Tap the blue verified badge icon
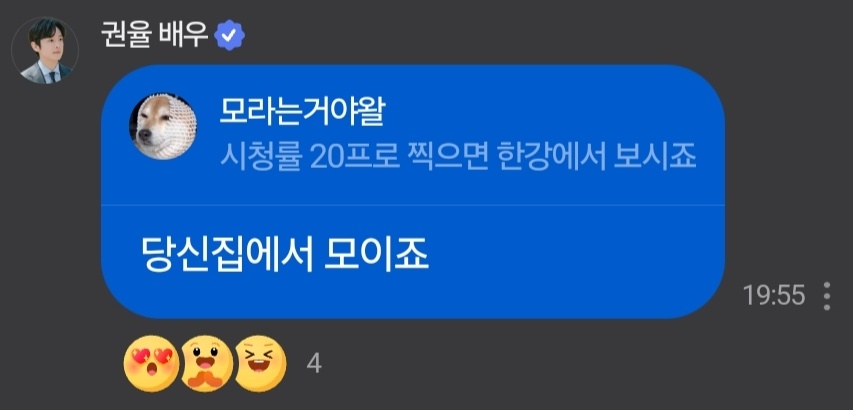853x410 pixels. (x=229, y=35)
